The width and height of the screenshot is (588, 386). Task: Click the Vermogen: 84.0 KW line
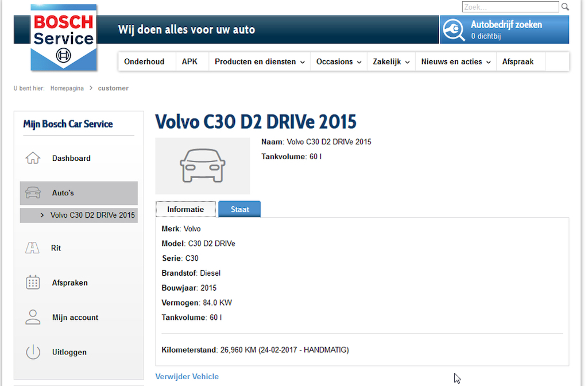coord(196,303)
